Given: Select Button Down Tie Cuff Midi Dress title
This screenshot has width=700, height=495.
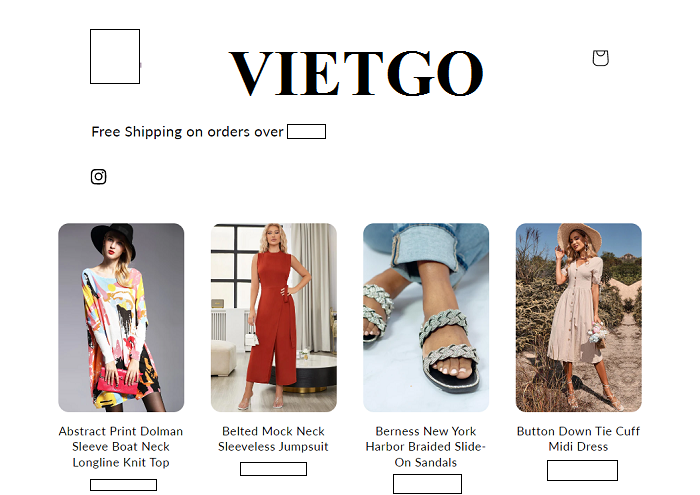Looking at the screenshot, I should [579, 439].
